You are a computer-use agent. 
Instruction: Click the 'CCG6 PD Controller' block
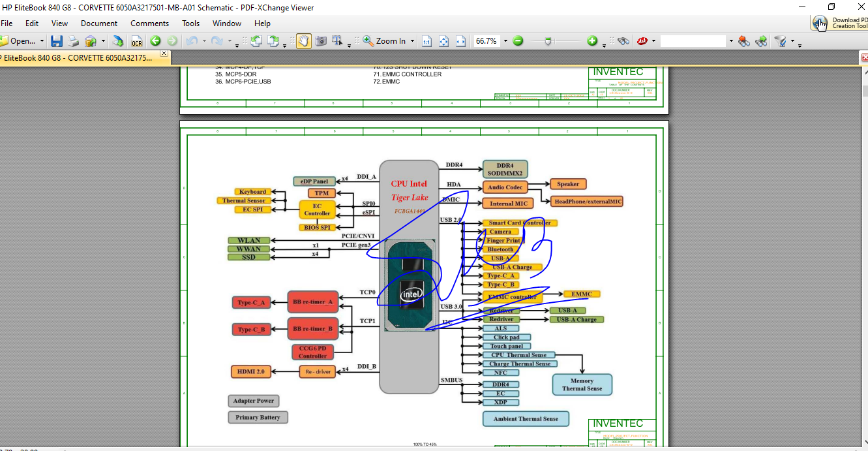pos(313,352)
